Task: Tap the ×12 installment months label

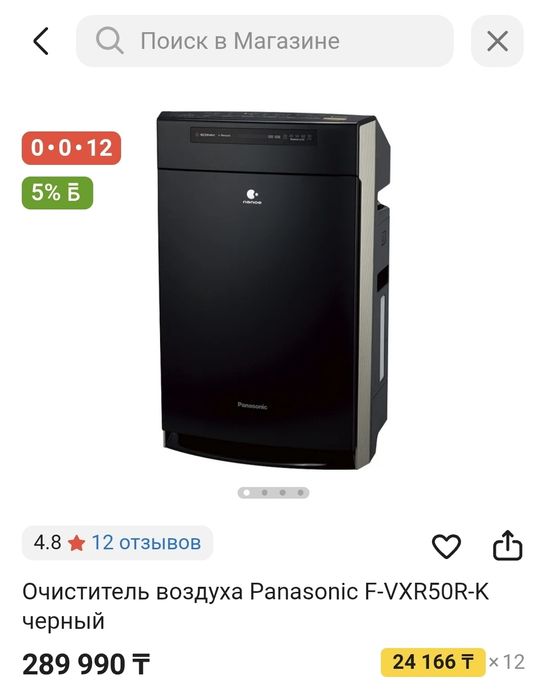Action: click(x=506, y=662)
